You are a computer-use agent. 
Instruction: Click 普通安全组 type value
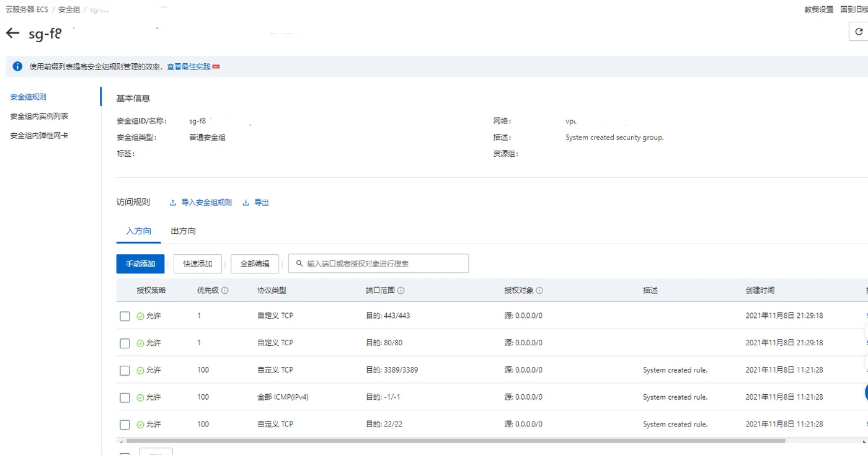coord(207,138)
